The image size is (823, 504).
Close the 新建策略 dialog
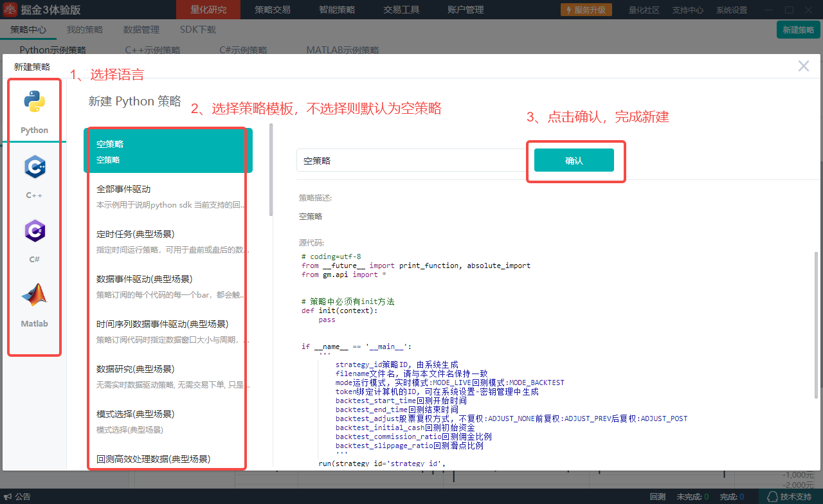click(x=803, y=66)
